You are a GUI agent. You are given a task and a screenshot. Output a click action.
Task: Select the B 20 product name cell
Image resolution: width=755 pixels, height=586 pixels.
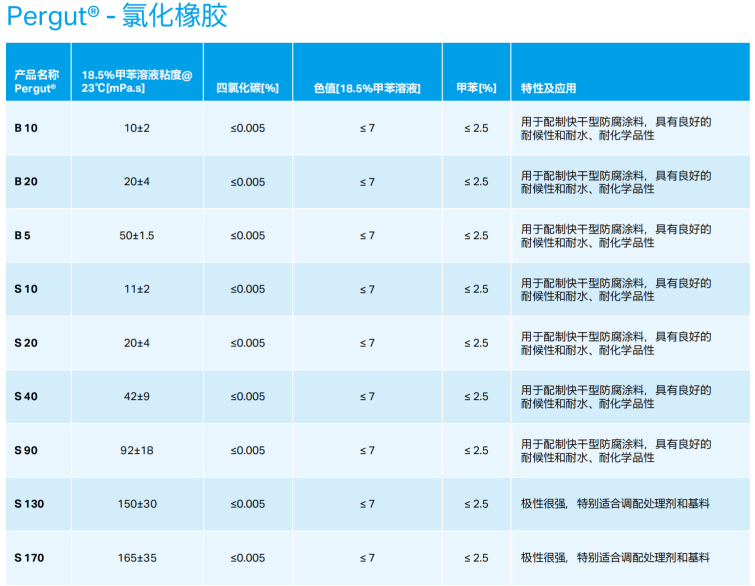pyautogui.click(x=26, y=182)
